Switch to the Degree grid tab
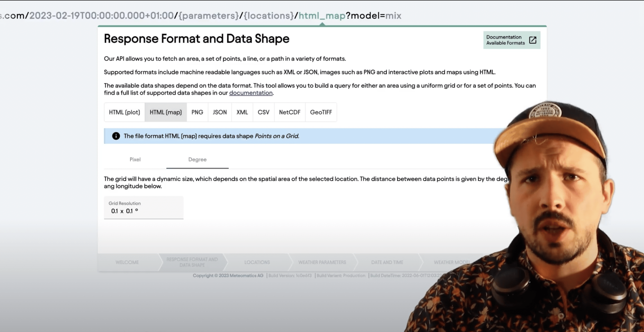The image size is (644, 332). 197,159
